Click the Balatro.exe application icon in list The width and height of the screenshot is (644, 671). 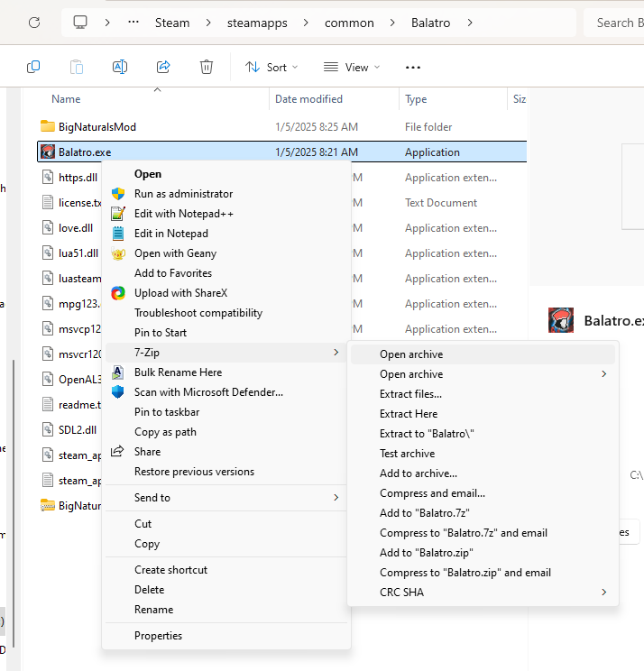(x=48, y=152)
